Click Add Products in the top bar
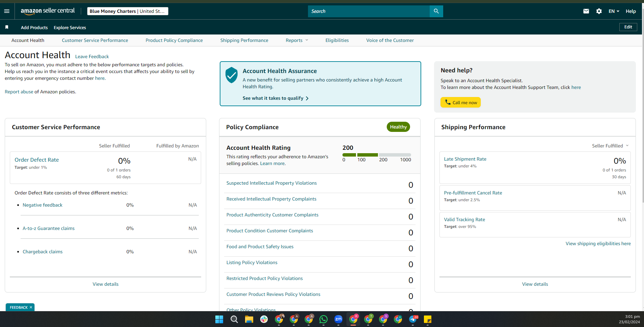 click(34, 27)
